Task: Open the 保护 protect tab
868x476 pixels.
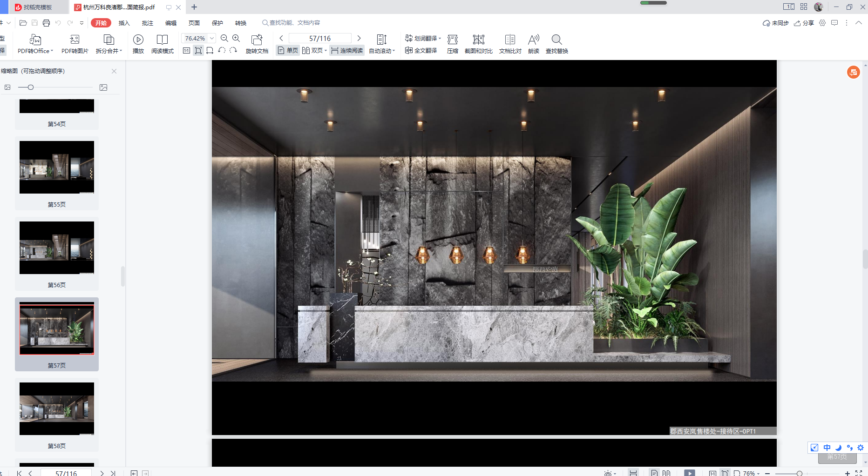Action: 217,23
